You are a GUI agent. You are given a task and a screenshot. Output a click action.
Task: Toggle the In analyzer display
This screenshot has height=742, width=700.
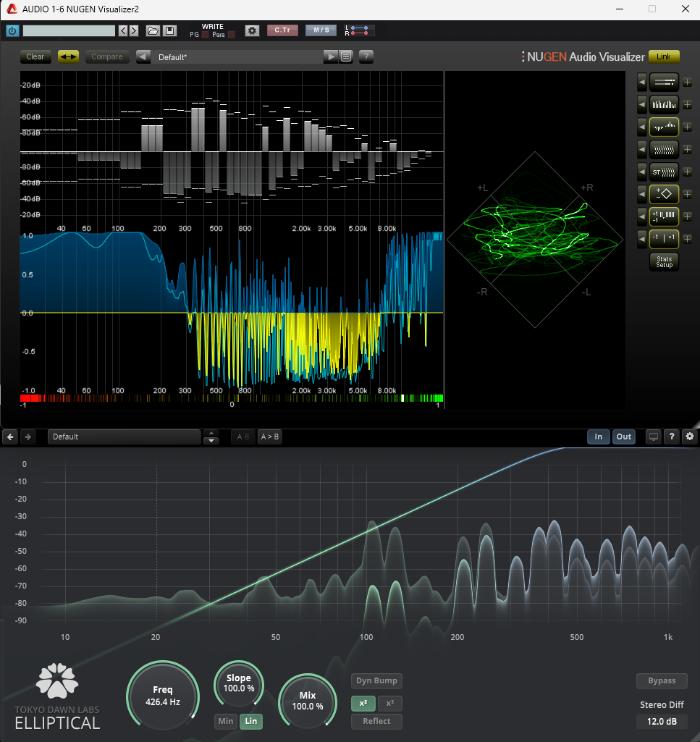pos(598,437)
